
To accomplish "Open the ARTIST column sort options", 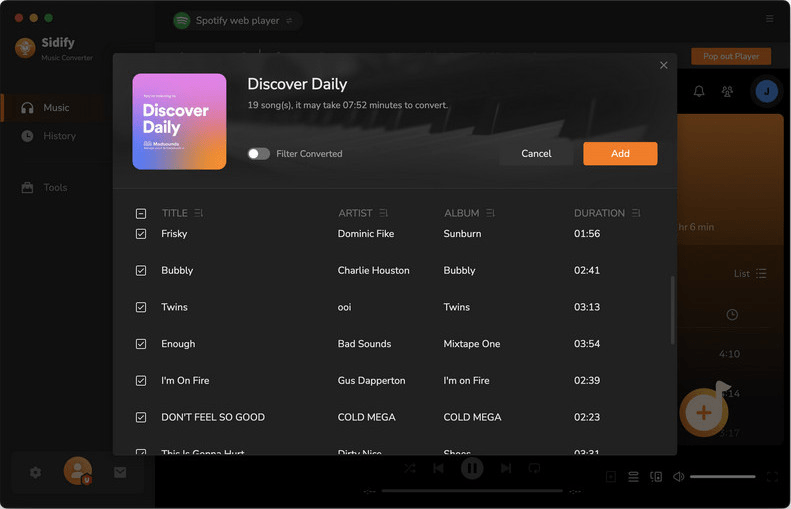I will click(384, 213).
